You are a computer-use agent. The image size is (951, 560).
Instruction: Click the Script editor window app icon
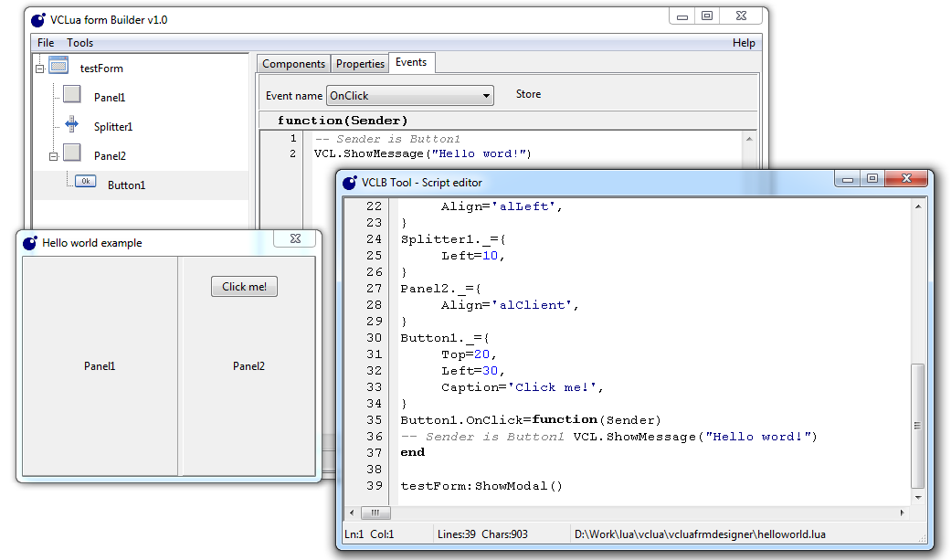tap(349, 182)
